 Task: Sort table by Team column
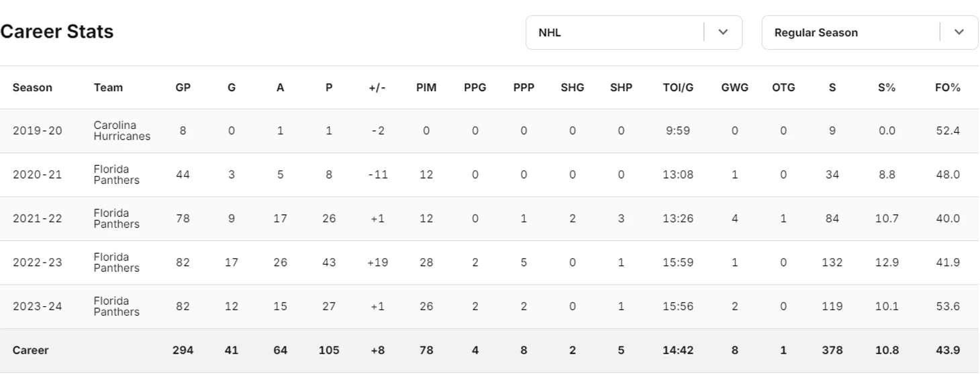pos(108,87)
